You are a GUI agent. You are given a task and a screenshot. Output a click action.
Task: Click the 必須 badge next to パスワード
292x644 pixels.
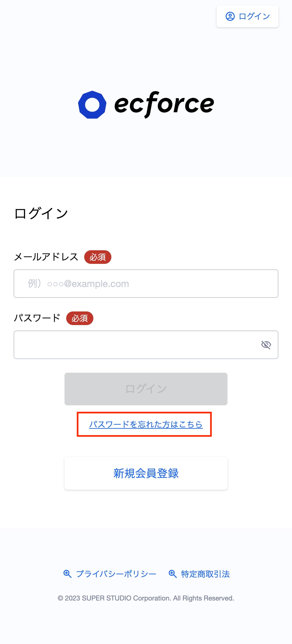point(80,318)
